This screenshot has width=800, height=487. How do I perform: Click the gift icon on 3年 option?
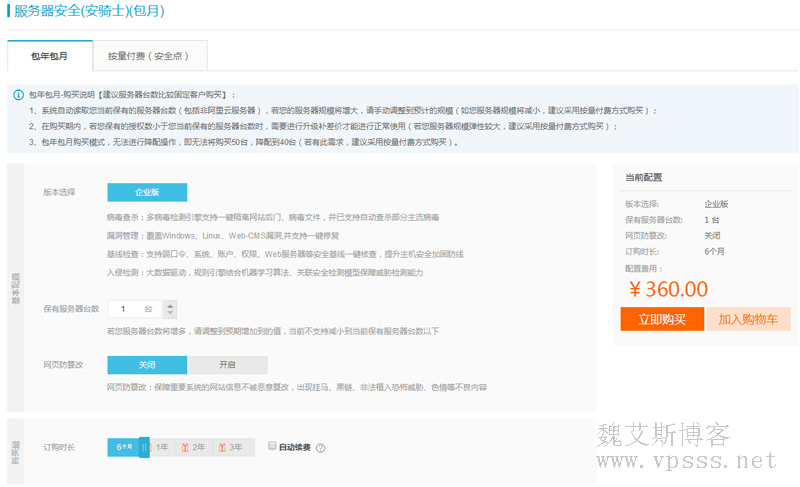222,448
